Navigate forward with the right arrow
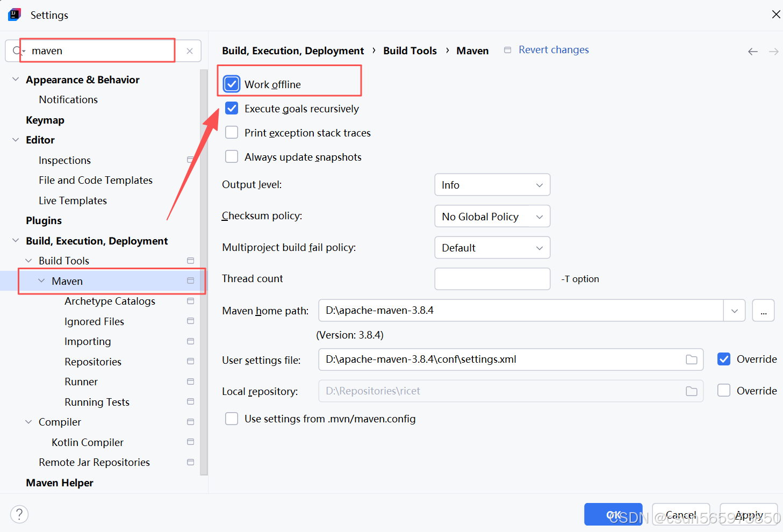Viewport: 783px width, 532px height. click(774, 52)
